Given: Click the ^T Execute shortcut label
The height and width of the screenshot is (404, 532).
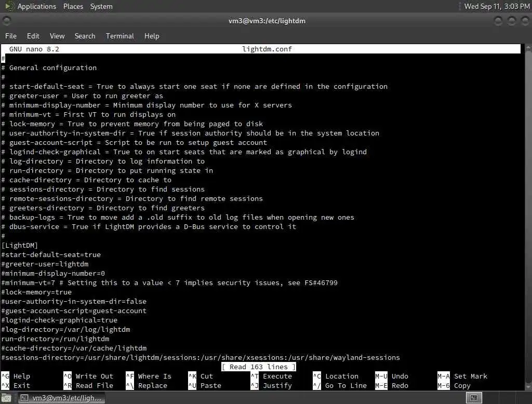Looking at the screenshot, I should click(271, 376).
